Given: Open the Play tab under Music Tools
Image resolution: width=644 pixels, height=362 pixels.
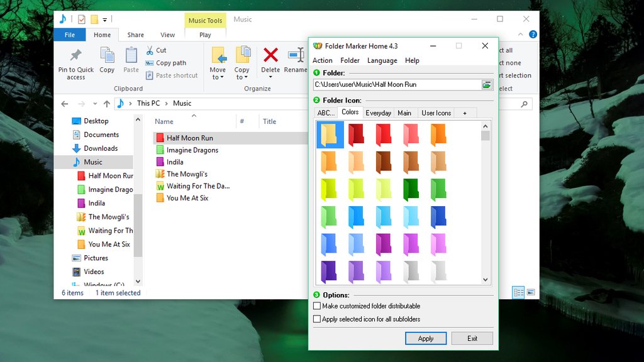Looking at the screenshot, I should [205, 35].
